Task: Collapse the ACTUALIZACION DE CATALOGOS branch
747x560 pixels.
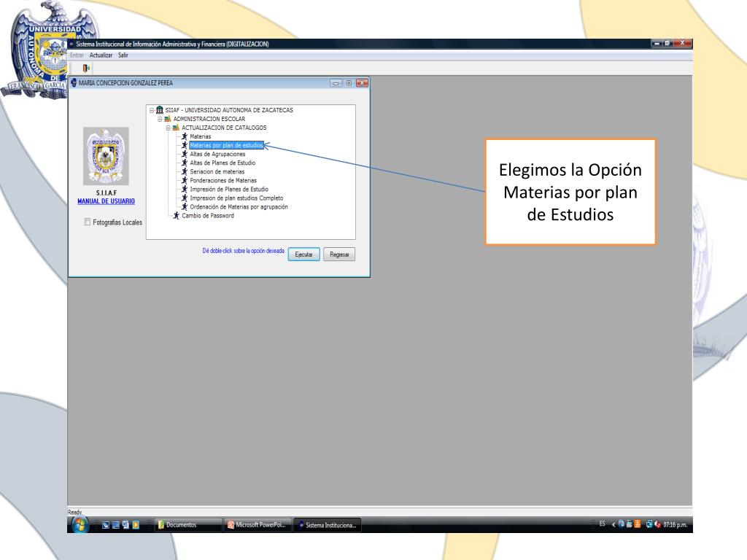Action: (169, 128)
